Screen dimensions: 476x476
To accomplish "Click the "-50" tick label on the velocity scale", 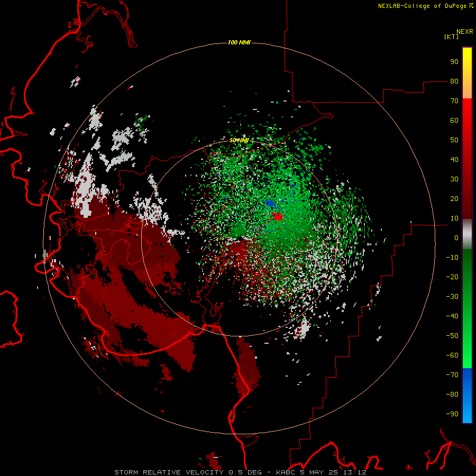I will point(452,336).
